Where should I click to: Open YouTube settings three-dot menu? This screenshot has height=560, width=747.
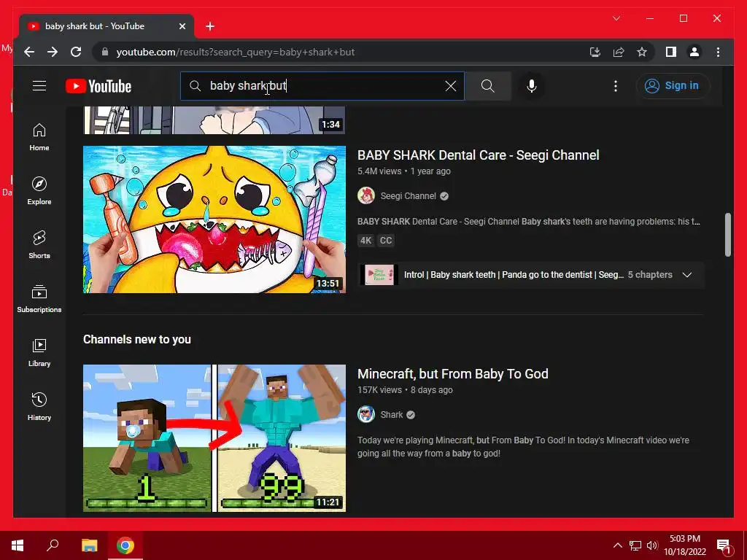616,86
